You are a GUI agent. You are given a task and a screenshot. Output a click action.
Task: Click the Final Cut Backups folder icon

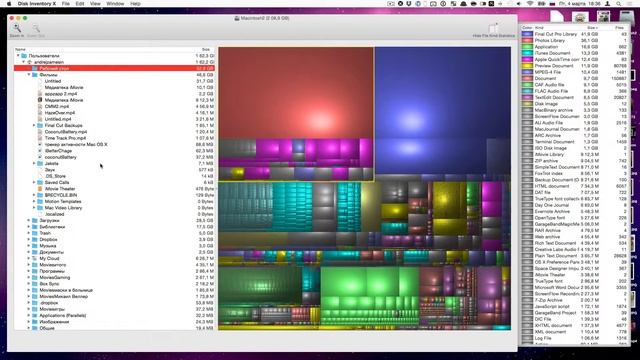tap(40, 126)
